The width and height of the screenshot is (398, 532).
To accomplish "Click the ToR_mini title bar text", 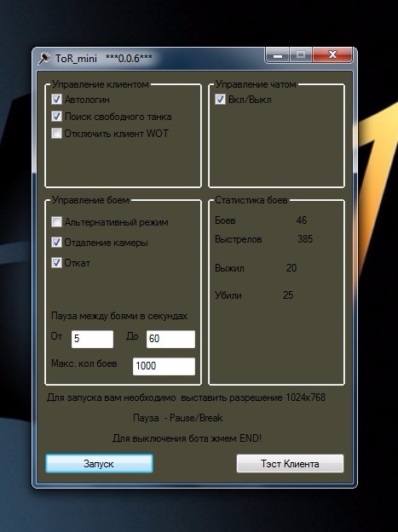I will pos(77,59).
